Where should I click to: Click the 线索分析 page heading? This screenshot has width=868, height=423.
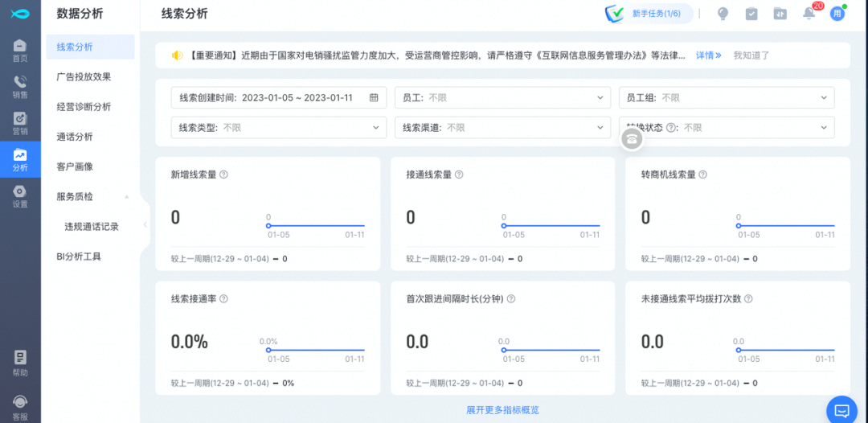tap(184, 14)
